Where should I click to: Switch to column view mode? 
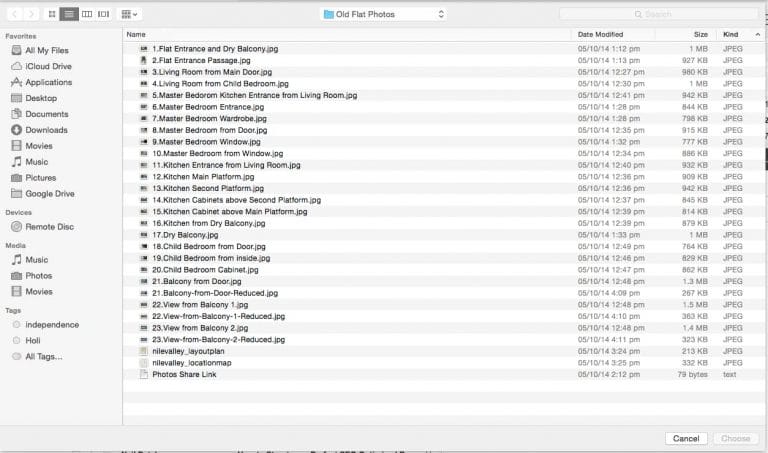click(86, 14)
